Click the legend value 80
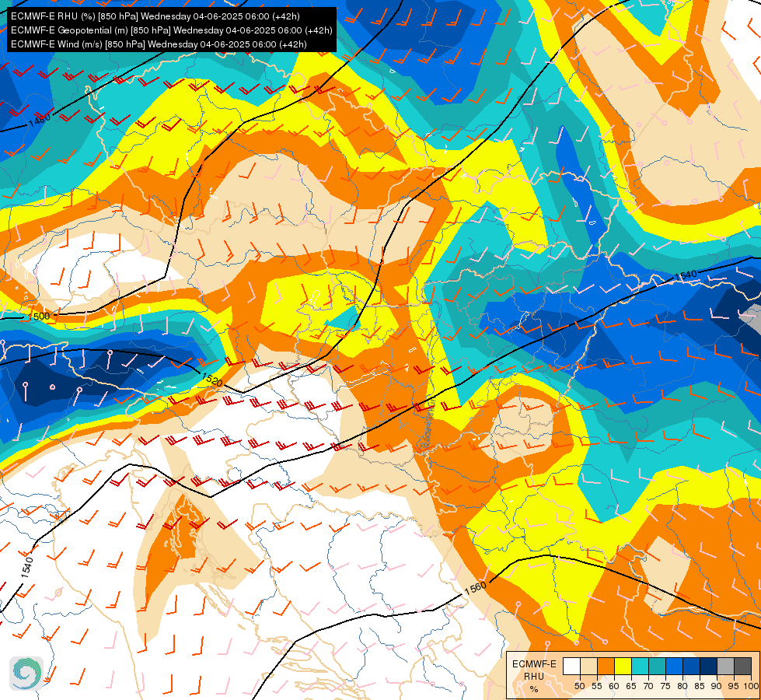The image size is (761, 700). [x=682, y=686]
